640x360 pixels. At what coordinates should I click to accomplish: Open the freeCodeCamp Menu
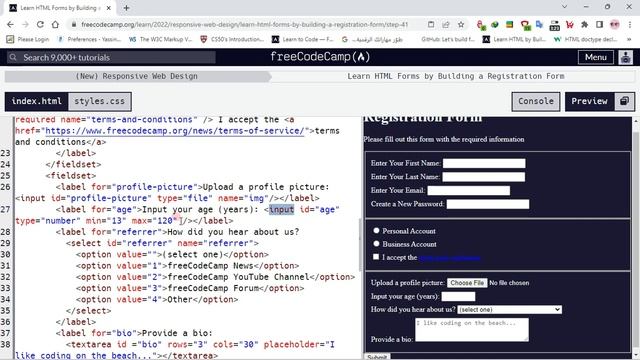[x=596, y=57]
